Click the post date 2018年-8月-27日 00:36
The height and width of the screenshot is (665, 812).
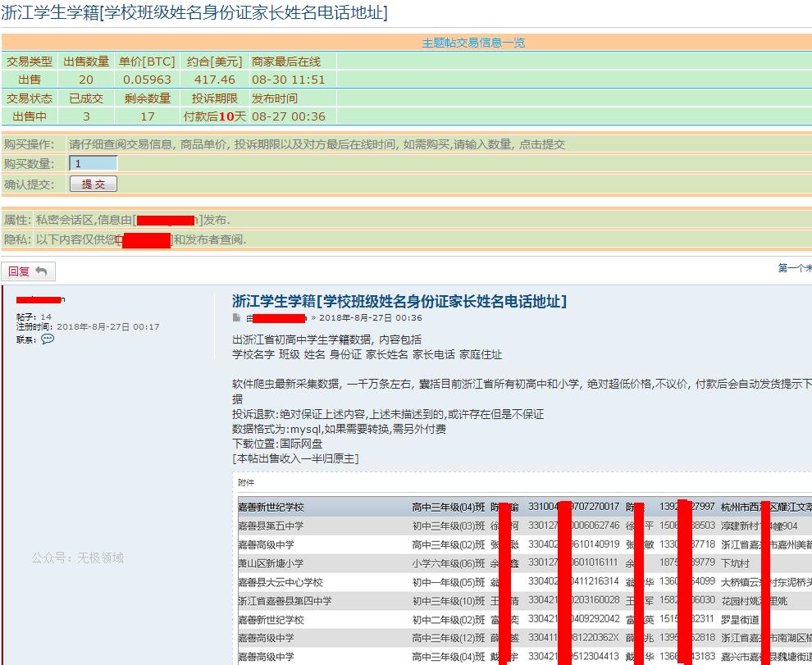tap(370, 317)
